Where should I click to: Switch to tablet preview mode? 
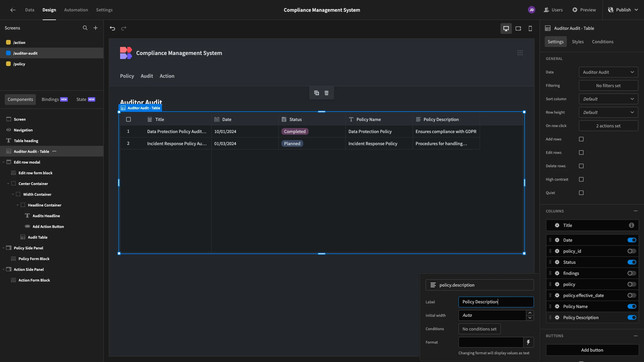[x=518, y=28]
